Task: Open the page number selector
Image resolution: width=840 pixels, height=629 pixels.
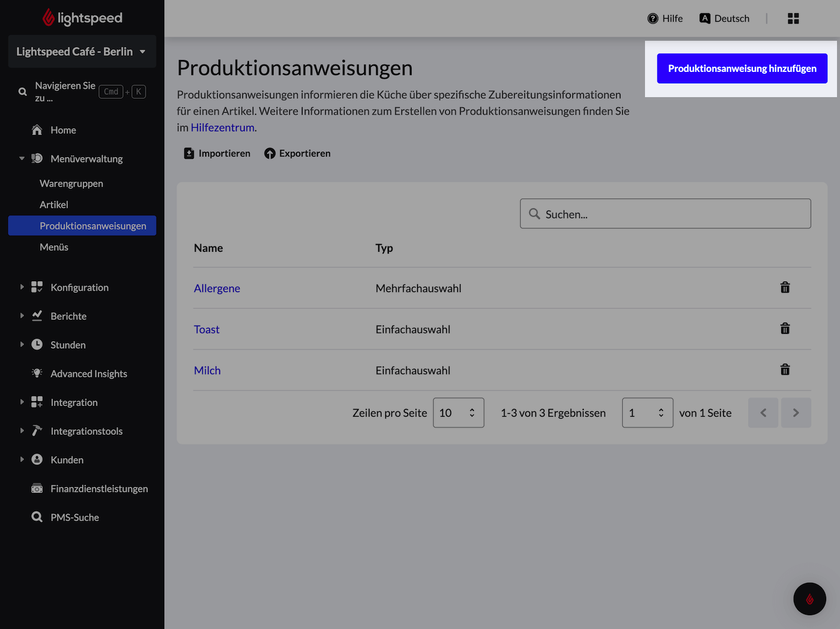Action: point(647,413)
